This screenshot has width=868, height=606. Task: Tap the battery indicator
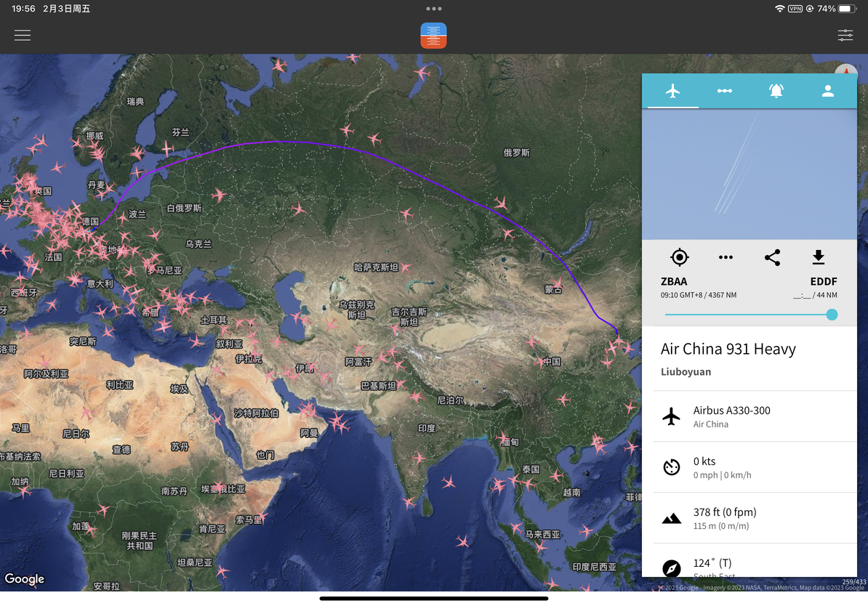[848, 9]
